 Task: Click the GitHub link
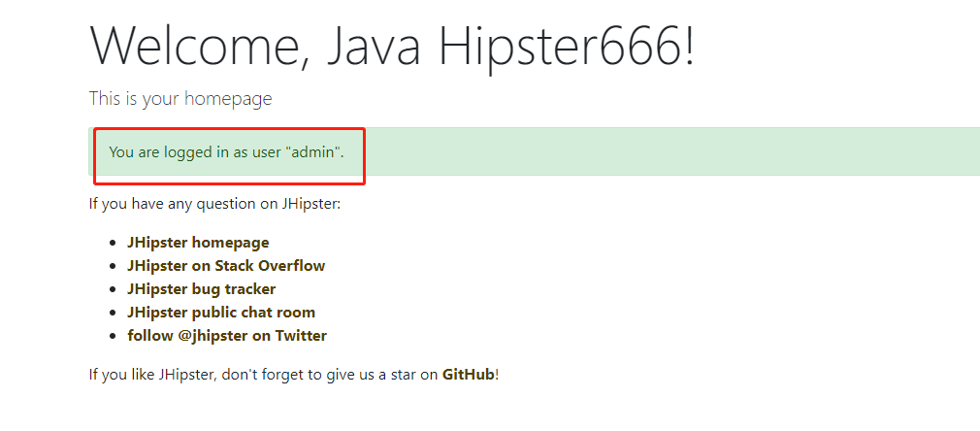point(468,375)
